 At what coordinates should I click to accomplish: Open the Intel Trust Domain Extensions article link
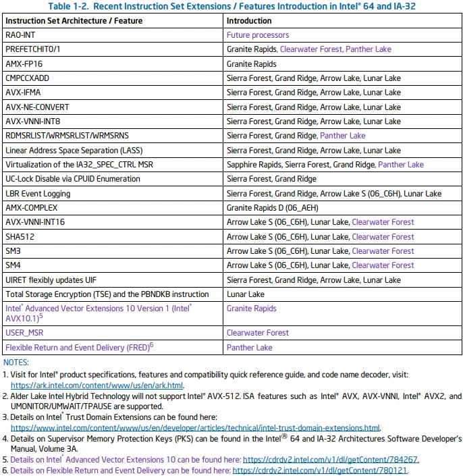tap(195, 428)
